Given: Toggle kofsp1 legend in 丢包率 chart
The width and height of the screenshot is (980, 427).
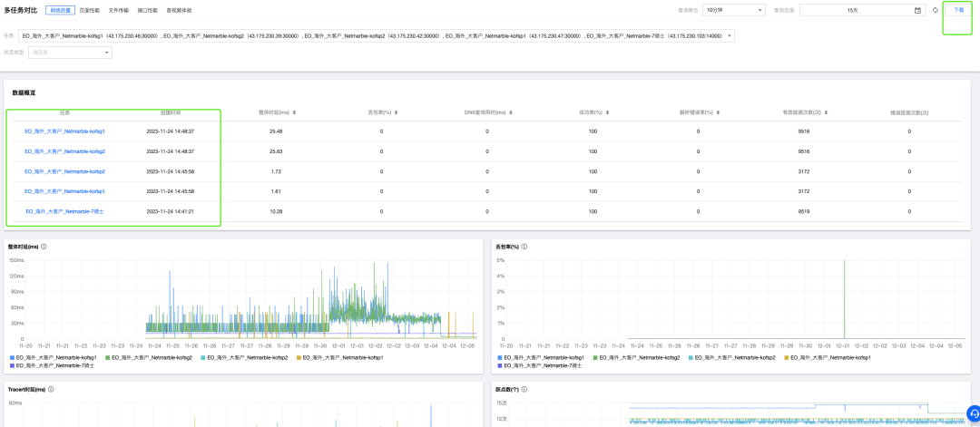Looking at the screenshot, I should coord(827,358).
